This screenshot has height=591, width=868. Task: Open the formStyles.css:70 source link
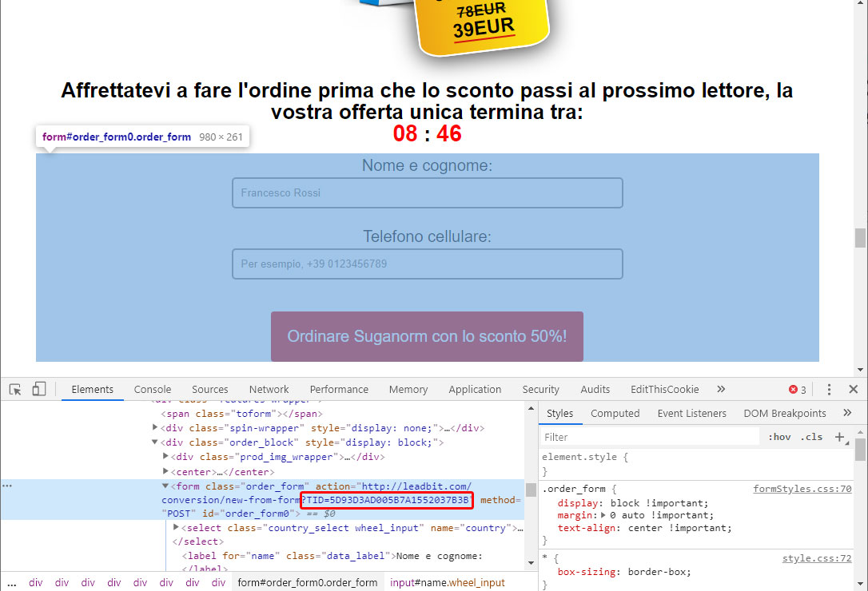(802, 489)
